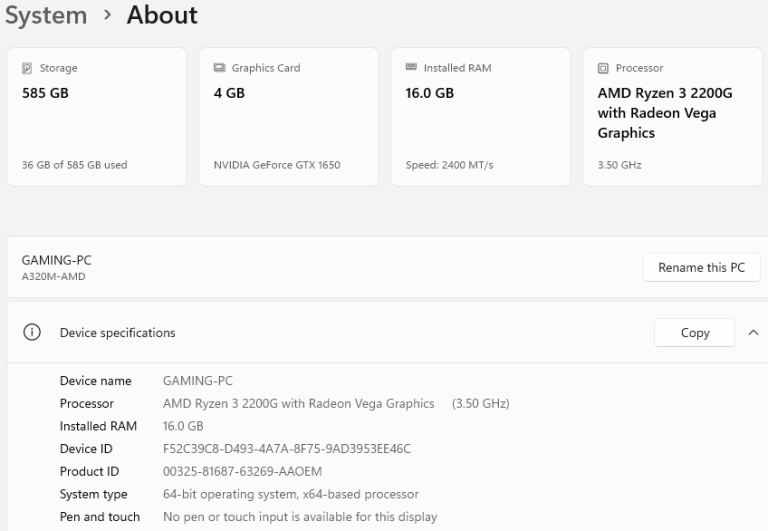The height and width of the screenshot is (531, 768).
Task: Go back to System via breadcrumb
Action: pos(43,16)
